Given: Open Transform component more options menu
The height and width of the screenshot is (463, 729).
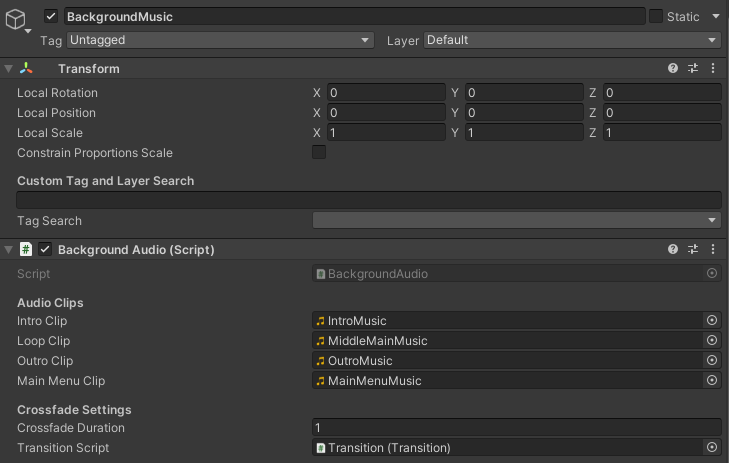Looking at the screenshot, I should [x=713, y=69].
